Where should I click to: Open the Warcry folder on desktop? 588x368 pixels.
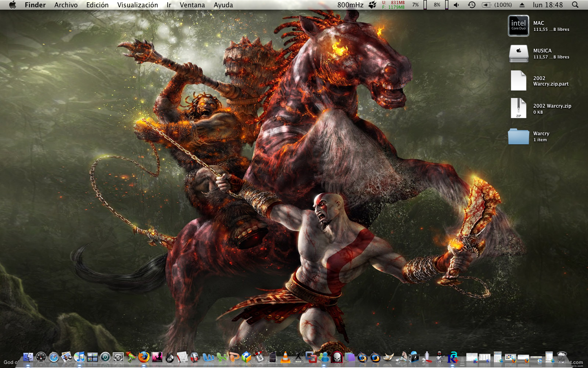point(519,136)
